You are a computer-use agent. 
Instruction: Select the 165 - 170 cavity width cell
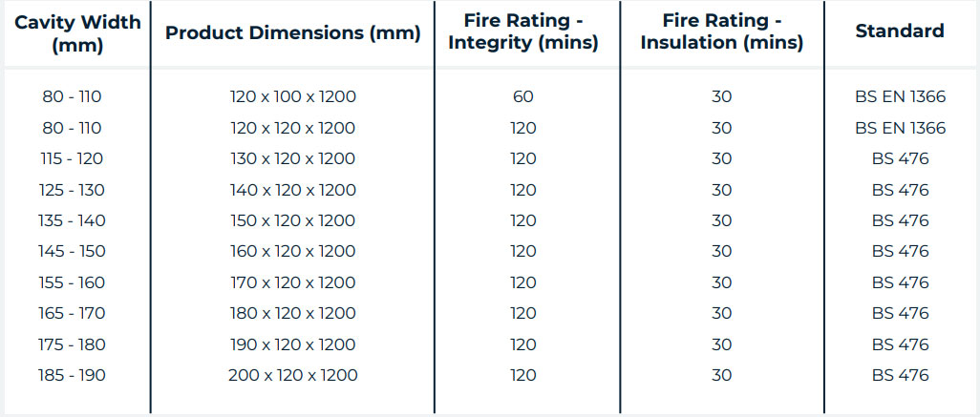click(x=73, y=313)
